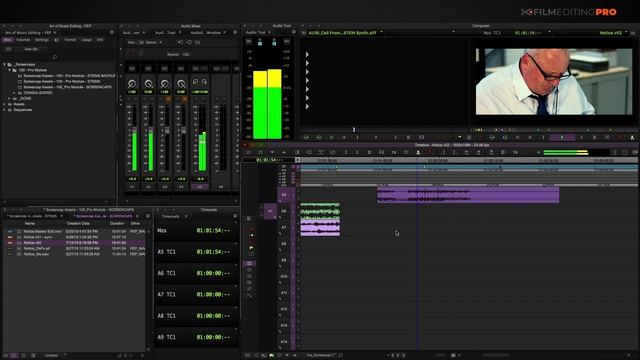The width and height of the screenshot is (640, 360).
Task: Switch to the Volumes tab
Action: 23,40
